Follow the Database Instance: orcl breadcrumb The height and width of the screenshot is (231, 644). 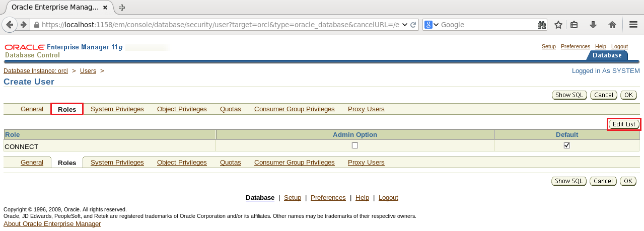click(36, 71)
